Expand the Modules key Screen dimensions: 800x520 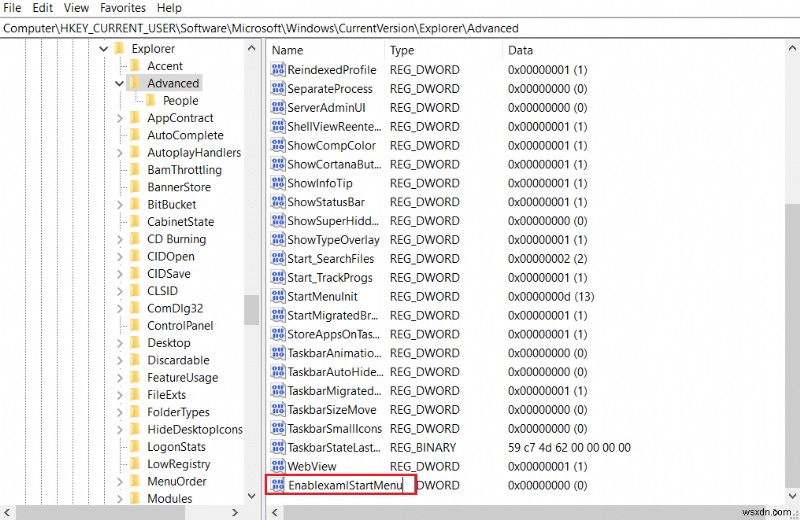pos(119,499)
